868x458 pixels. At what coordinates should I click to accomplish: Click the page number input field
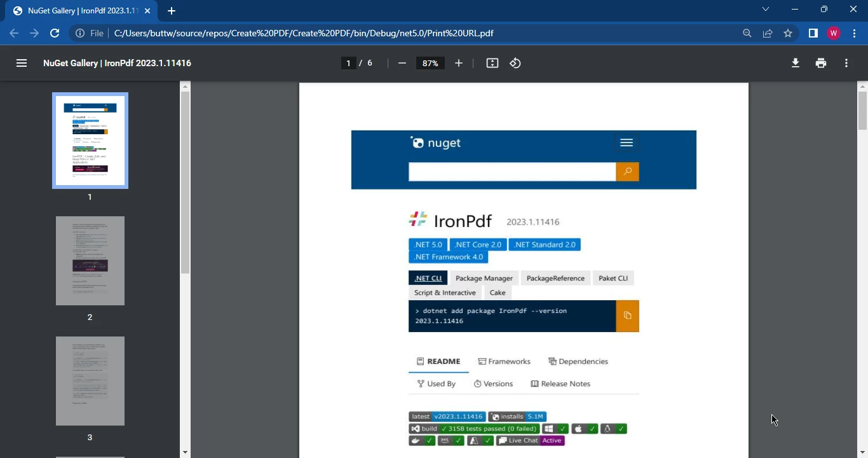348,63
